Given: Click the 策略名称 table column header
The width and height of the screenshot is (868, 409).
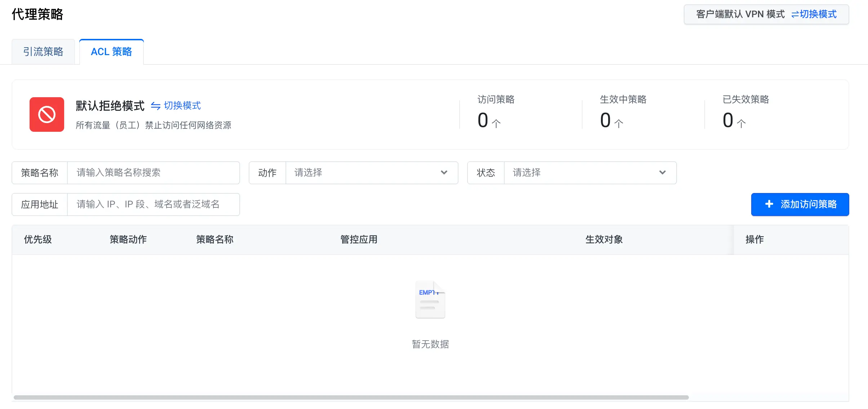Looking at the screenshot, I should [215, 239].
